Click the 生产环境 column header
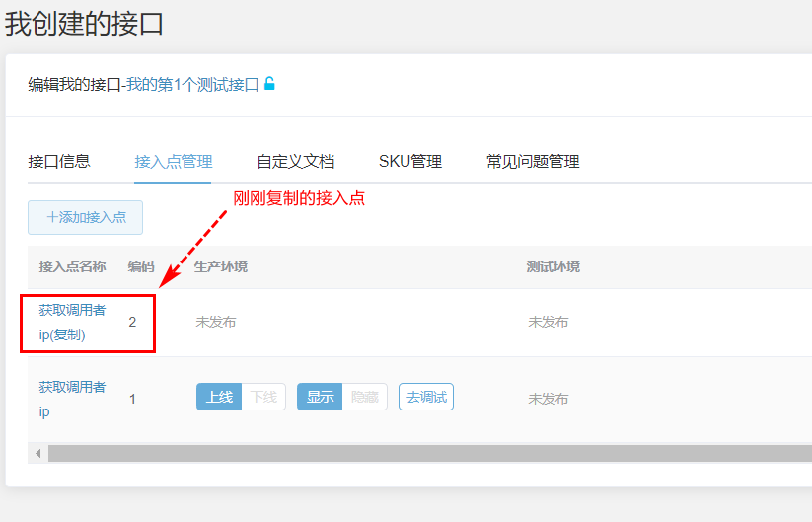Viewport: 812px width, 522px height. 221,266
